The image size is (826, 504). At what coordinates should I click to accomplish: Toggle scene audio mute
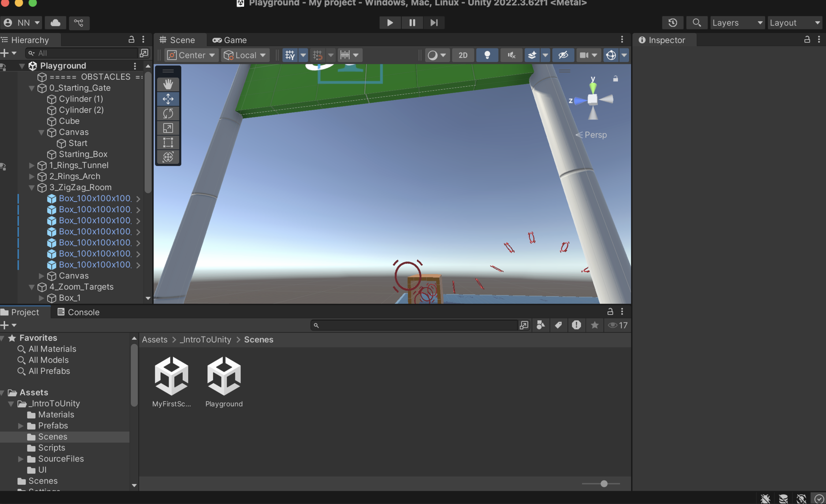click(511, 55)
